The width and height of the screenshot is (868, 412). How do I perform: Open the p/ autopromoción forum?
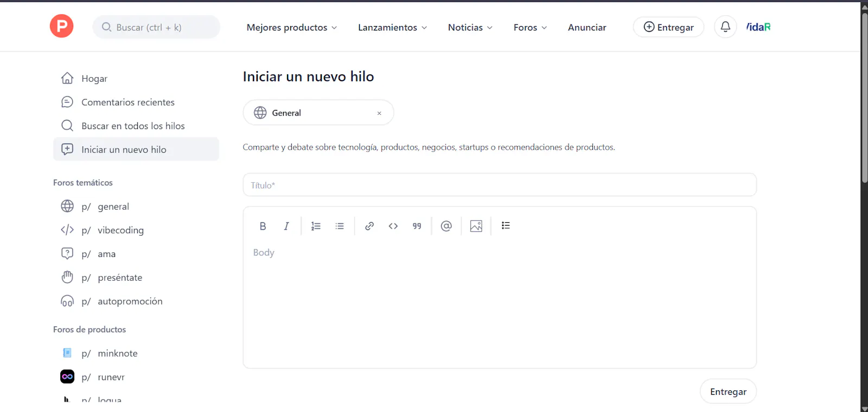136,301
